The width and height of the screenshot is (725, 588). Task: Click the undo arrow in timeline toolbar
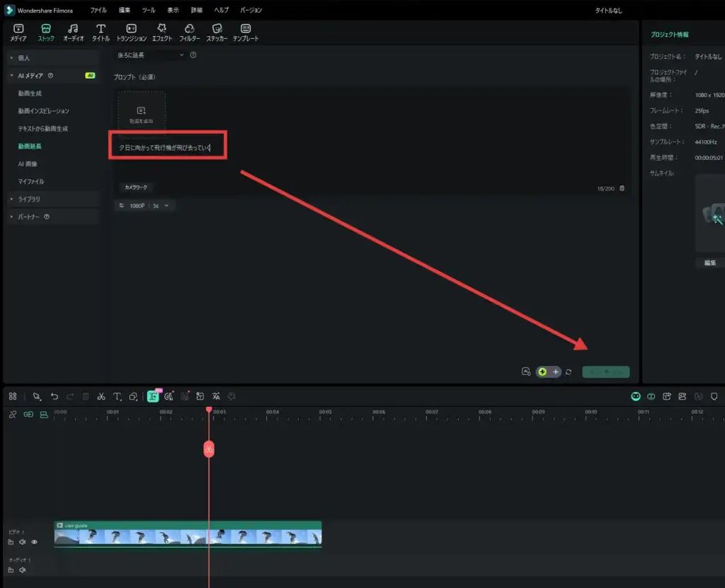[55, 397]
